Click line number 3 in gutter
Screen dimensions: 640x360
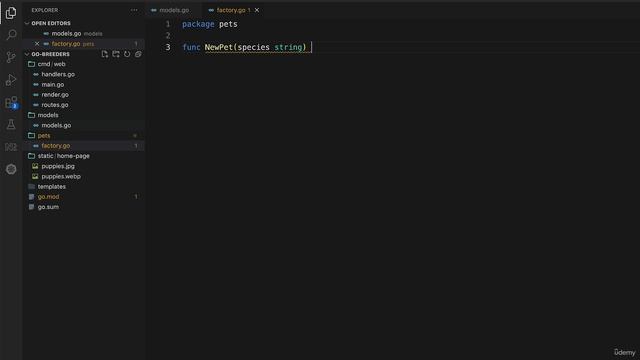coord(167,47)
